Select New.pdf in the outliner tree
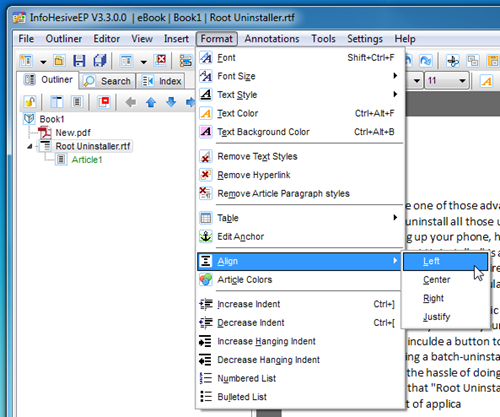Screen dimensions: 500x417 pos(73,133)
